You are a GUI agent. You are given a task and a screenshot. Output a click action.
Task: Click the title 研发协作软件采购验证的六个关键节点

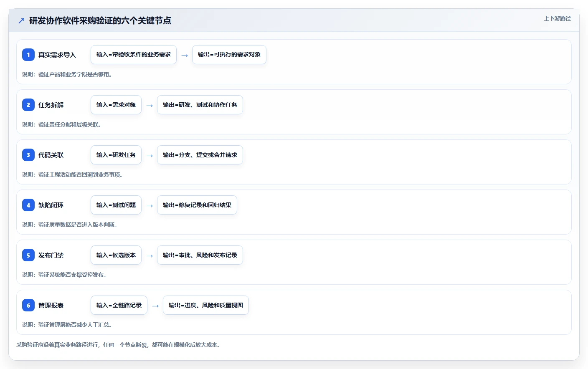pyautogui.click(x=100, y=20)
